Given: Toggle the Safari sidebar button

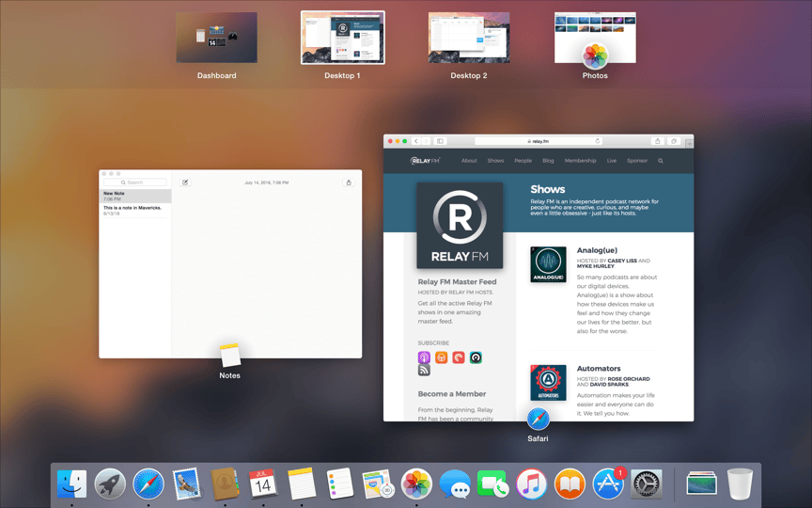Looking at the screenshot, I should coord(440,141).
